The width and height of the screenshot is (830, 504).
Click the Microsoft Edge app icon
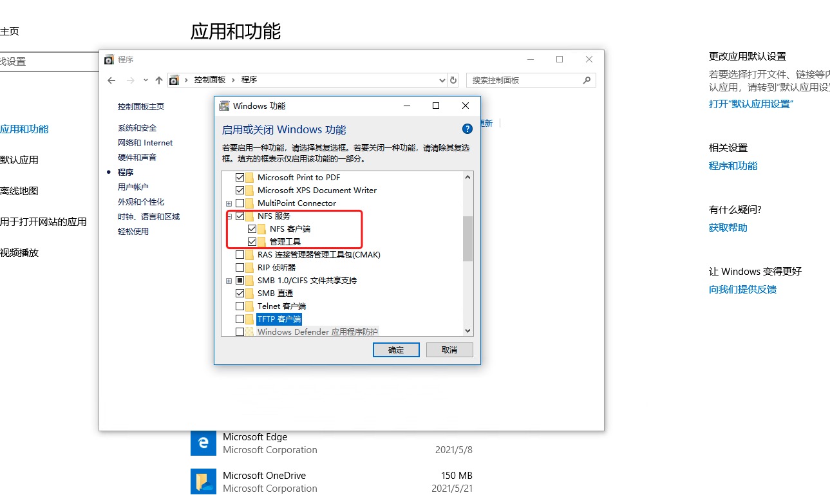coord(203,443)
